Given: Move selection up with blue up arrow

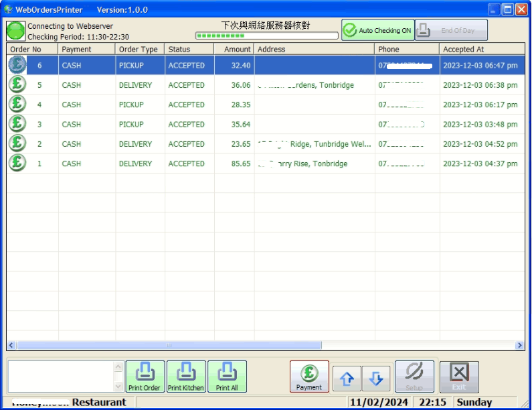Looking at the screenshot, I should tap(347, 379).
